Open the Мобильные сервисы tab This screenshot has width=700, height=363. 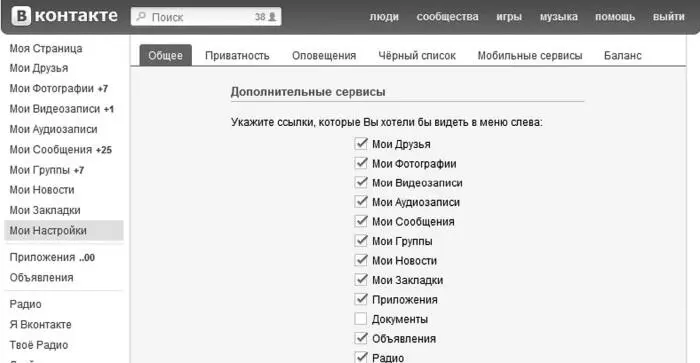[530, 55]
